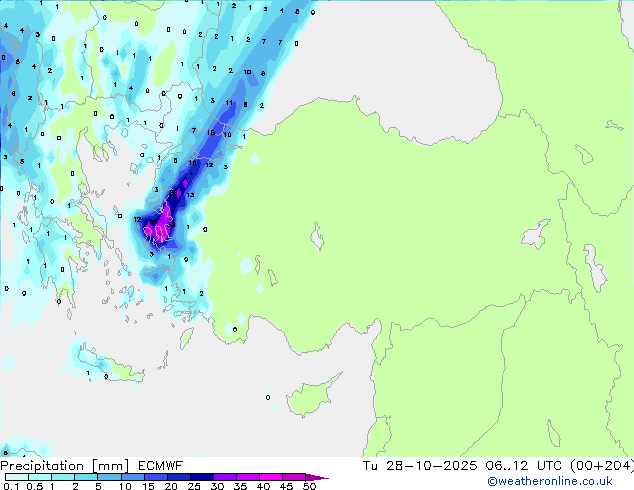This screenshot has width=634, height=490.
Task: Click the '15' legend value
Action: pyautogui.click(x=148, y=486)
